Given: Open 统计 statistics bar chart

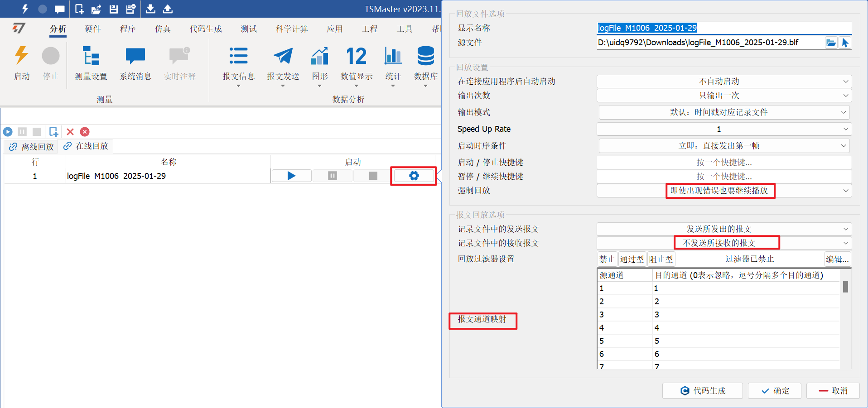Looking at the screenshot, I should tap(393, 56).
